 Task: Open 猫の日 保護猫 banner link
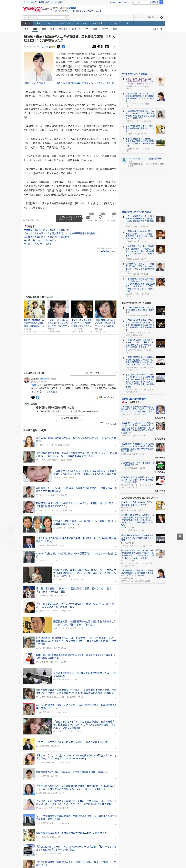(x=43, y=2)
